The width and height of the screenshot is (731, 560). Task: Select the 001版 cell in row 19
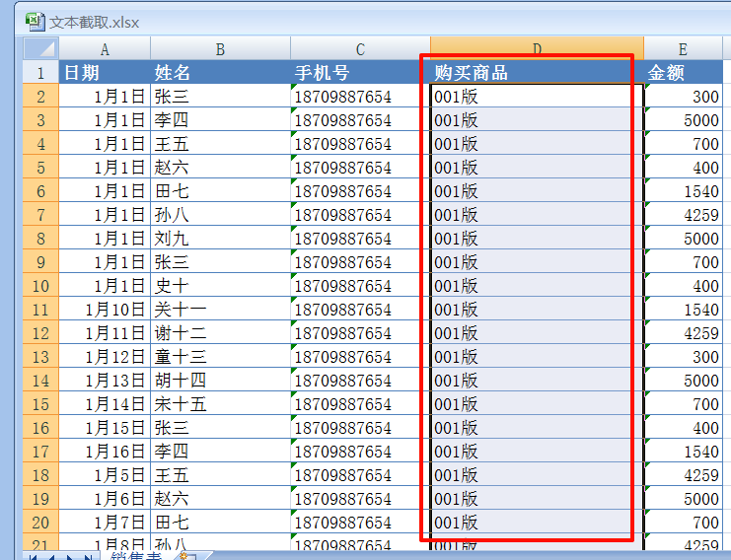pos(537,499)
